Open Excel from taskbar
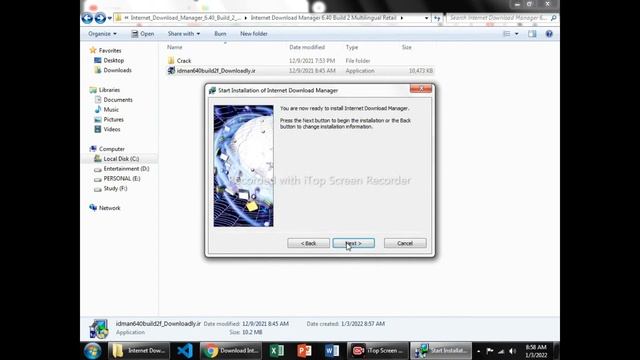 pyautogui.click(x=277, y=351)
